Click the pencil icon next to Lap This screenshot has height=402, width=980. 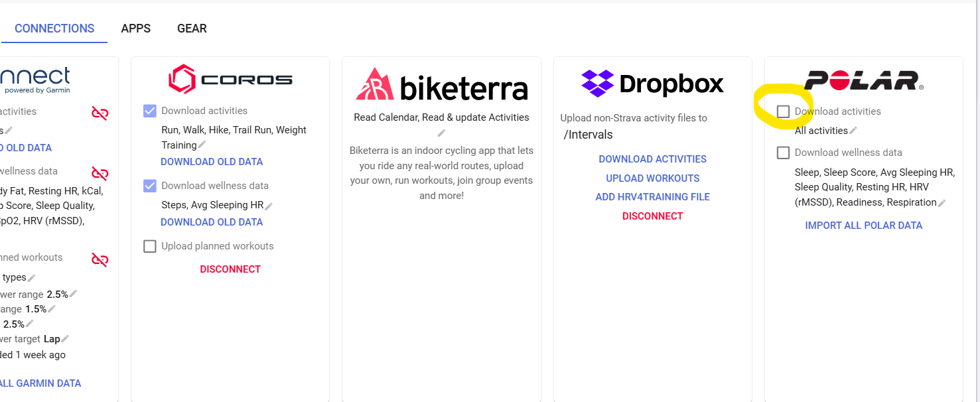pyautogui.click(x=65, y=340)
